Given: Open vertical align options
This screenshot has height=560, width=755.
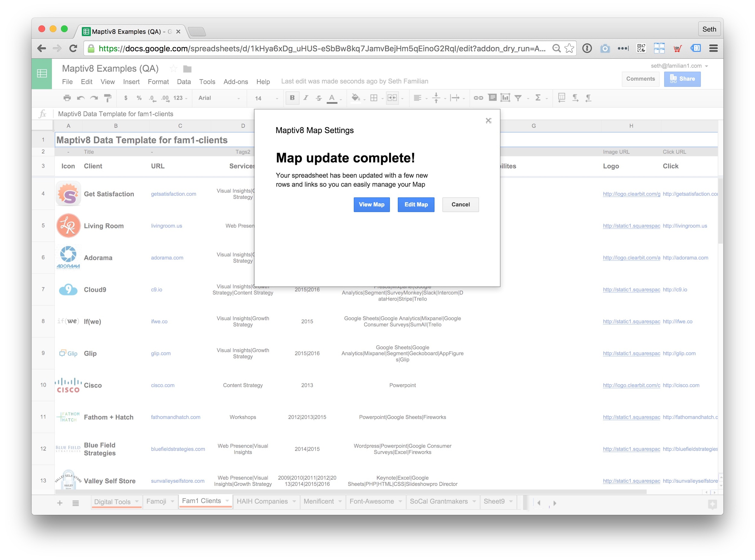Looking at the screenshot, I should [x=436, y=98].
